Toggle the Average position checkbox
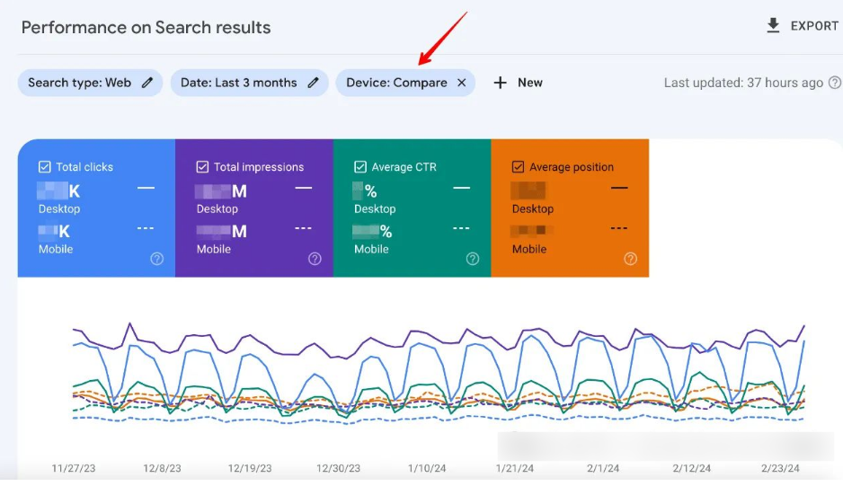The height and width of the screenshot is (504, 843). click(518, 167)
